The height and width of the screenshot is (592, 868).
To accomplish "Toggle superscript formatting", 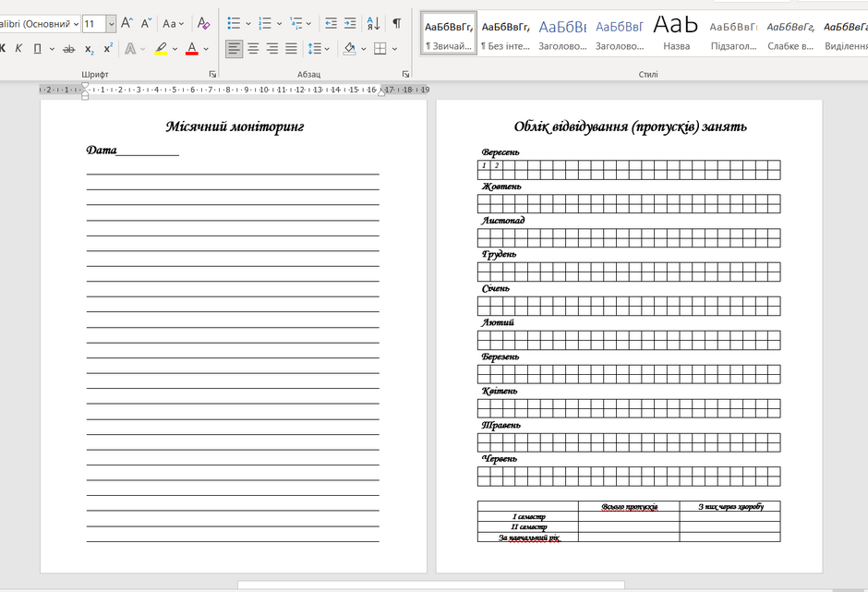I will pos(108,49).
